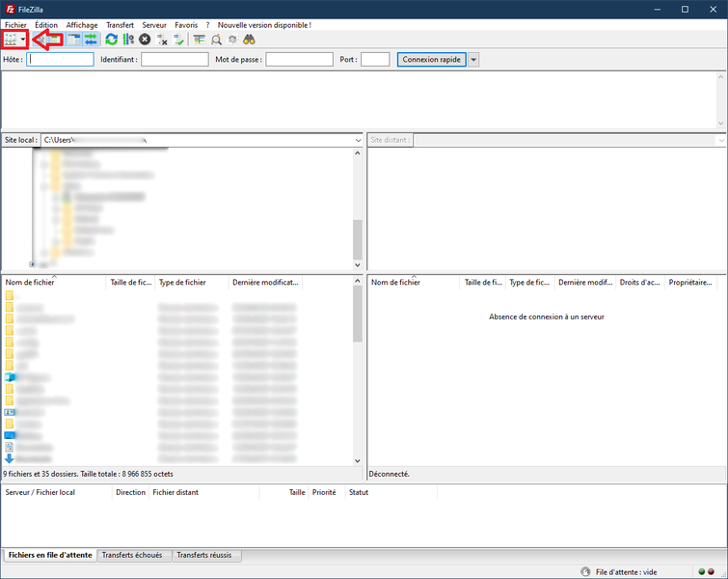
Task: Click the queue Serveur / Fichier local header
Action: click(57, 492)
